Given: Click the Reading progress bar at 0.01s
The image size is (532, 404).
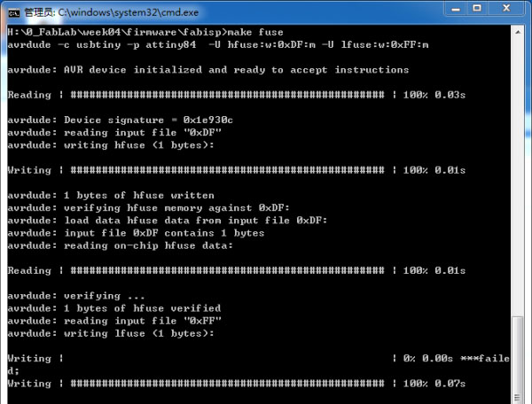Looking at the screenshot, I should [x=227, y=270].
